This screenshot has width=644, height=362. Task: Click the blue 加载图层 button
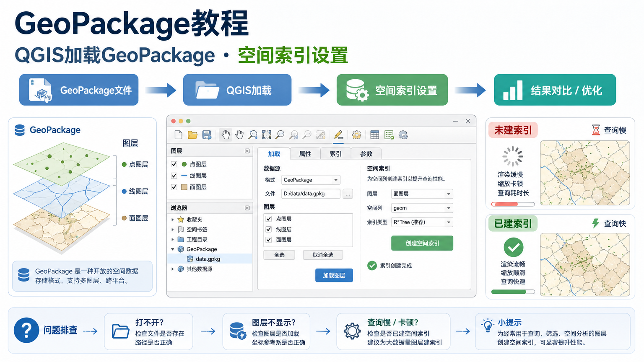pyautogui.click(x=334, y=275)
